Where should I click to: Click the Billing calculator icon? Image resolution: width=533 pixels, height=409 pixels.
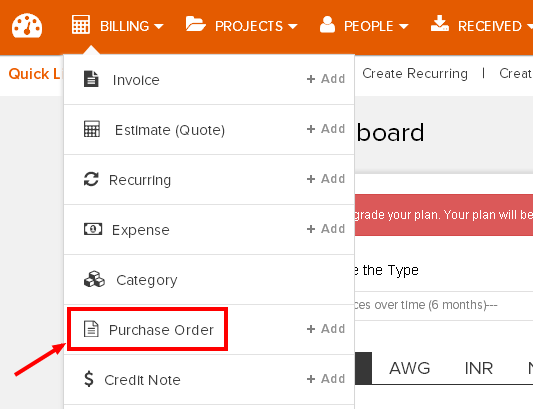pyautogui.click(x=81, y=24)
